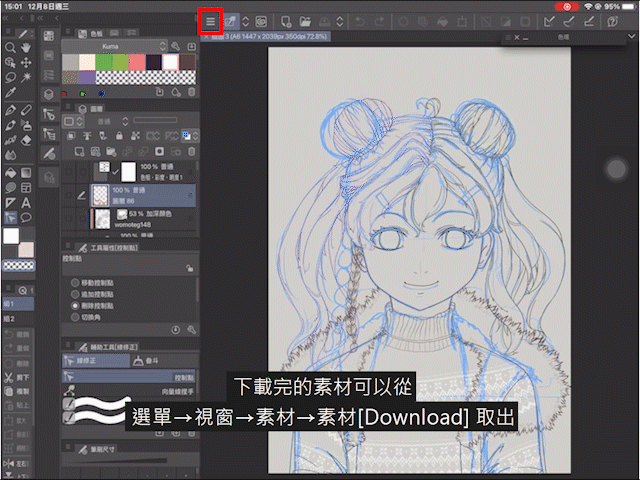Screen dimensions: 640x480
Task: Select the Text tool
Action: point(26,203)
